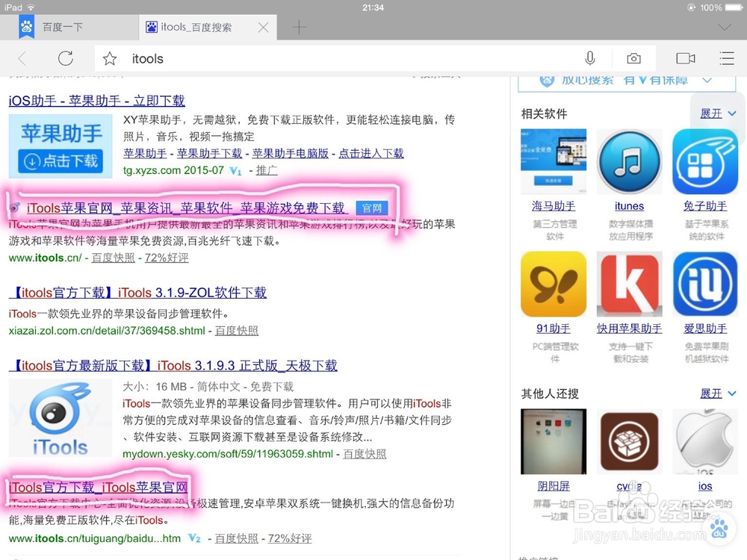
Task: Open the video camera icon in toolbar
Action: (x=686, y=58)
